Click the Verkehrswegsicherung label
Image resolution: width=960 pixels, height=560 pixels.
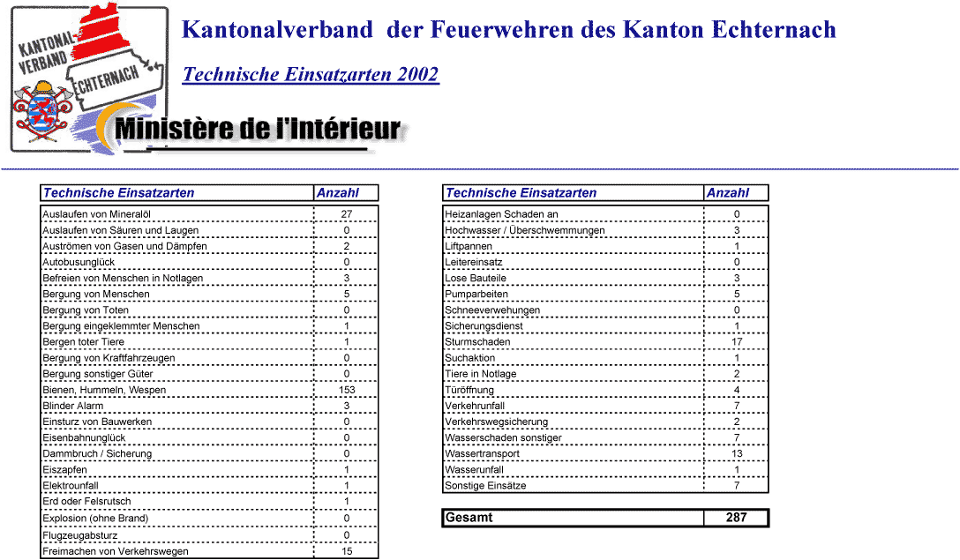click(497, 422)
